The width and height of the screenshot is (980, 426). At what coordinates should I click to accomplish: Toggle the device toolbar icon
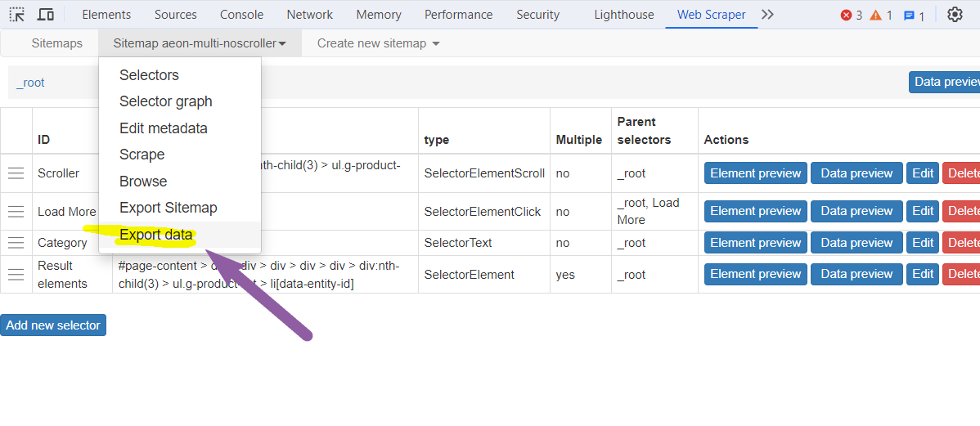tap(46, 15)
